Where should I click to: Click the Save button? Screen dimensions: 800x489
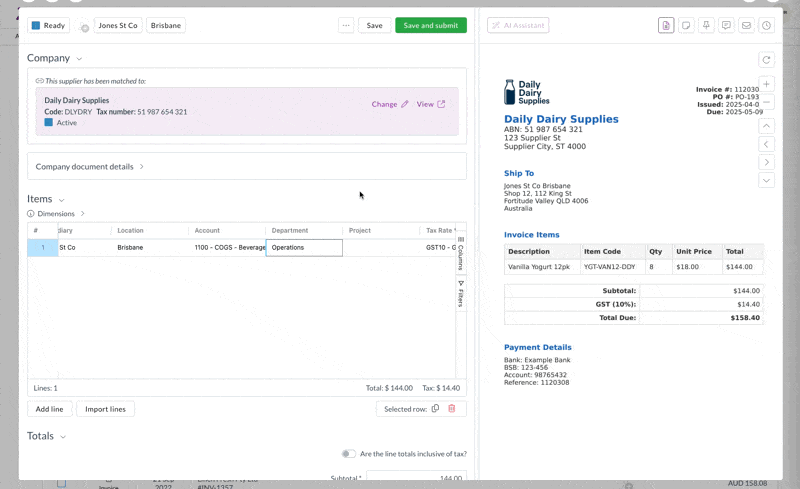pyautogui.click(x=374, y=25)
